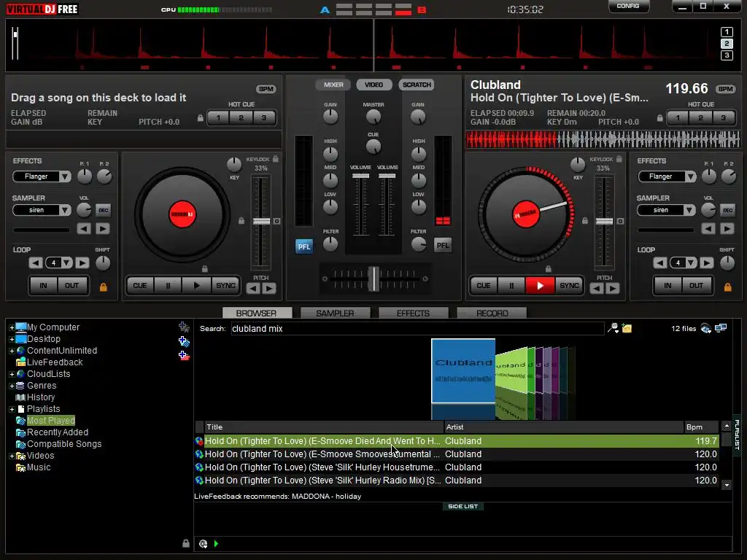Click the search options icon beside search box
Image resolution: width=747 pixels, height=560 pixels.
coord(613,328)
